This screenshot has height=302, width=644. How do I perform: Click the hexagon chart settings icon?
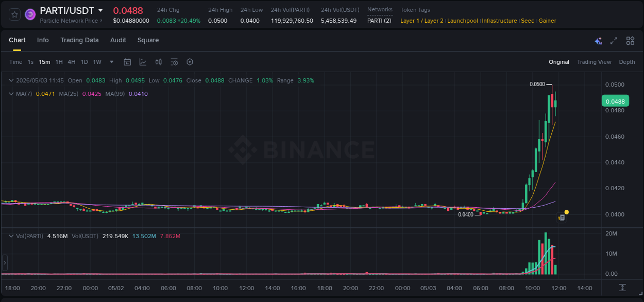(190, 62)
